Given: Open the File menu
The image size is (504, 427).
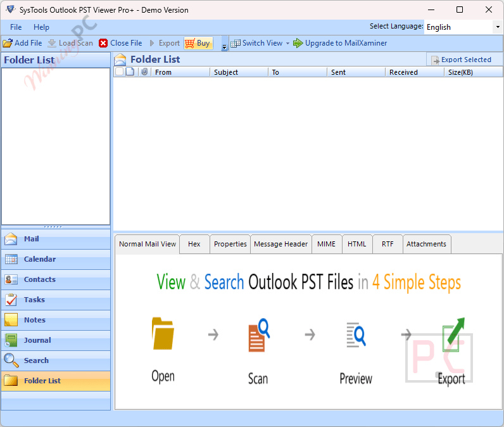Looking at the screenshot, I should (16, 27).
